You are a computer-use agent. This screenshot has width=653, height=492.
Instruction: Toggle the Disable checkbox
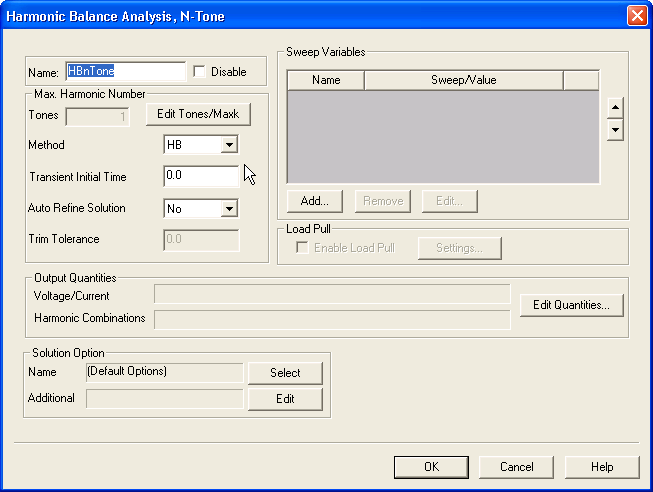pyautogui.click(x=199, y=72)
